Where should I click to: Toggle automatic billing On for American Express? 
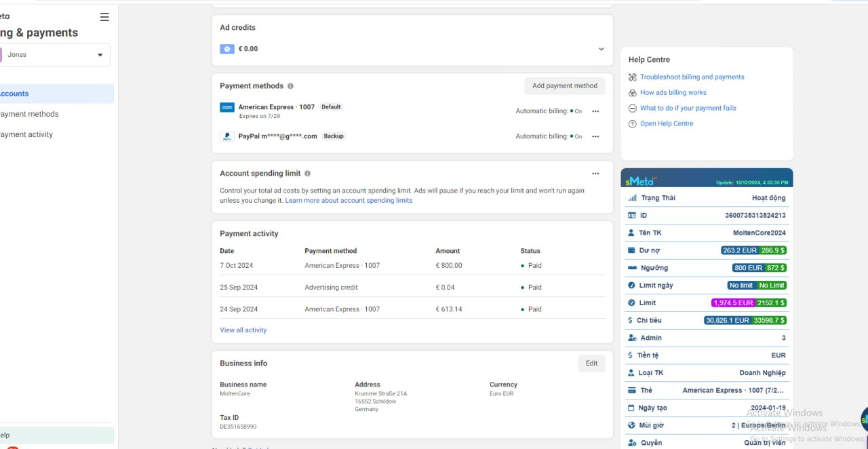point(575,111)
